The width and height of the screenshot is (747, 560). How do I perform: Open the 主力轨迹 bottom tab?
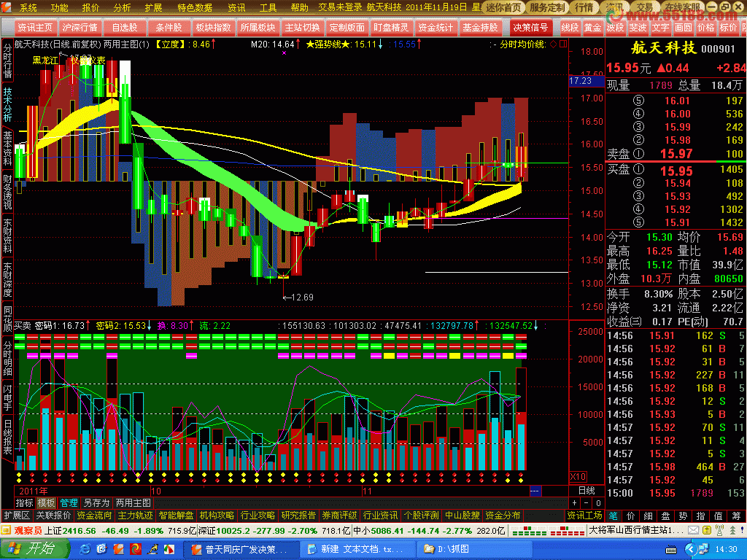coord(135,516)
